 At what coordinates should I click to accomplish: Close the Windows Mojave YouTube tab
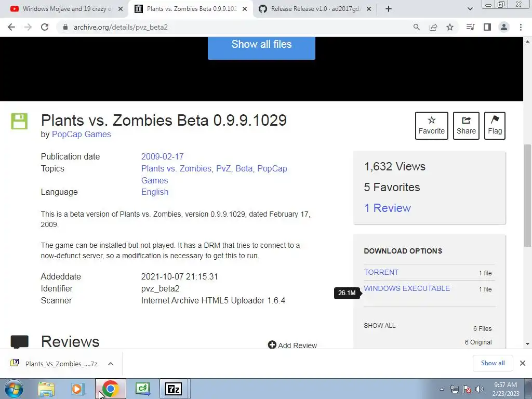click(121, 9)
